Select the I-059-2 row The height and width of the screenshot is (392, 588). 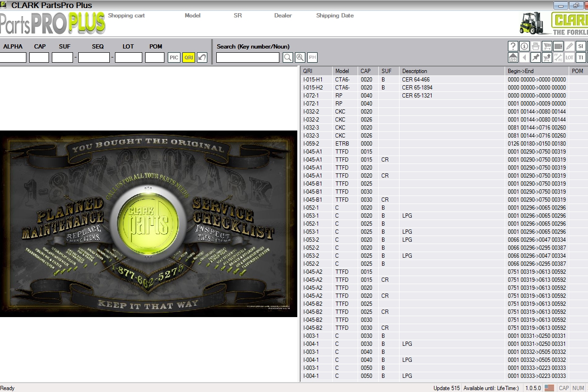click(x=444, y=144)
